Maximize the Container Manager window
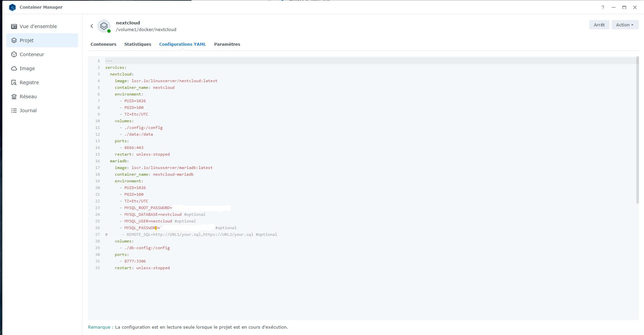The image size is (644, 335). point(624,7)
